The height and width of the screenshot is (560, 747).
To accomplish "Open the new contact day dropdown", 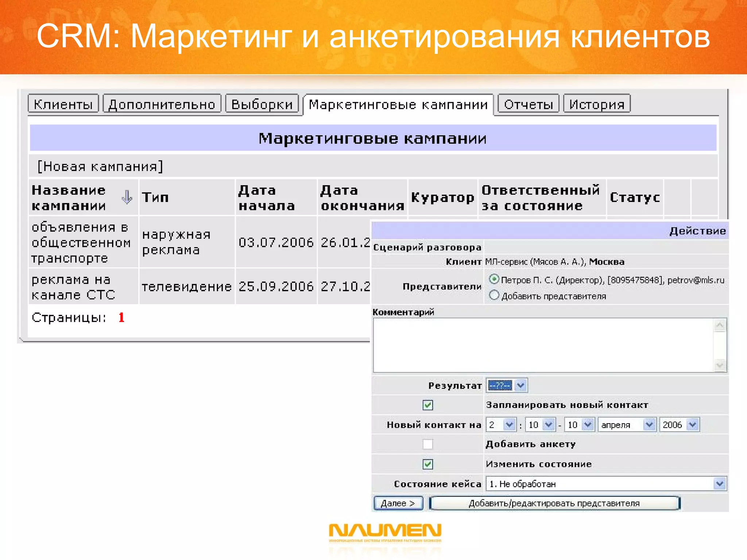I will click(579, 425).
